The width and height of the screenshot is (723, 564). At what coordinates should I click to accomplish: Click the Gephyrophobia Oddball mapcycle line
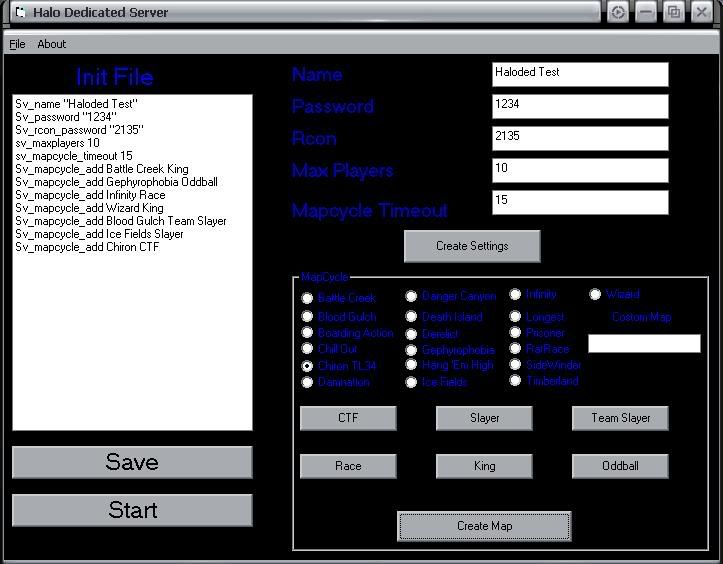click(116, 182)
